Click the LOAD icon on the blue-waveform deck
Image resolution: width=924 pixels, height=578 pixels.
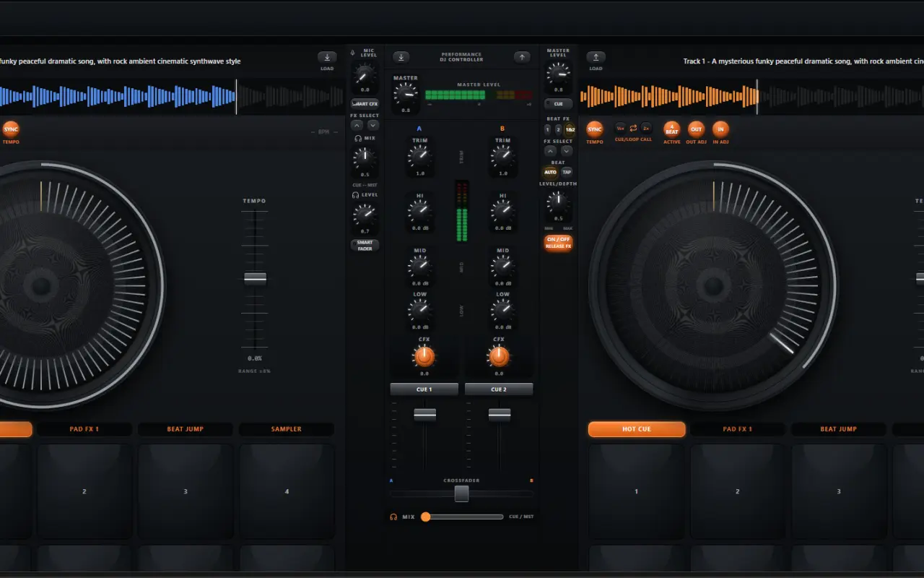pos(327,57)
